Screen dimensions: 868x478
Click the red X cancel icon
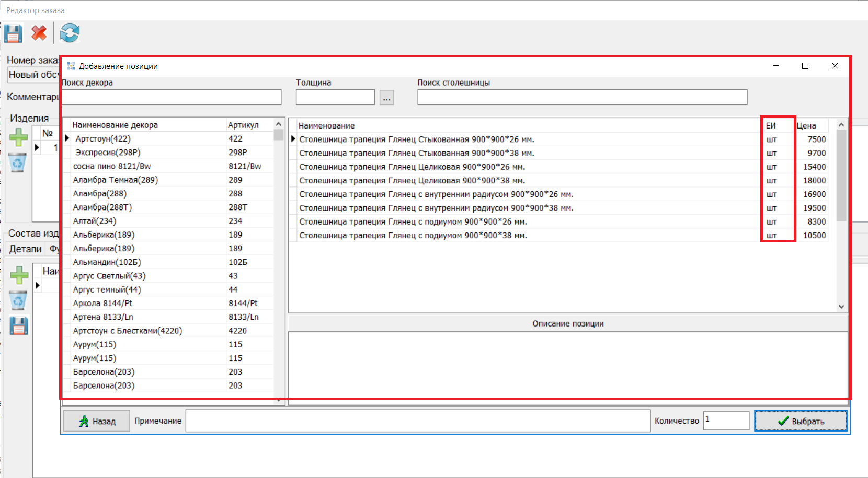coord(39,33)
